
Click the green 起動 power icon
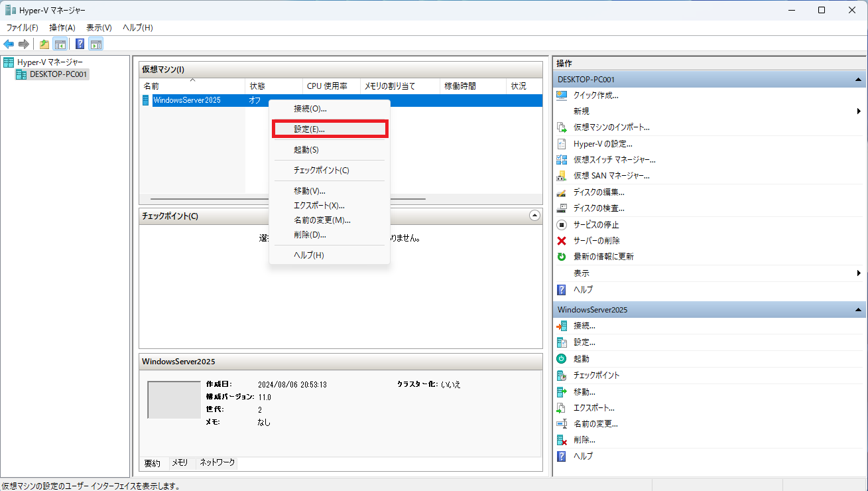(x=562, y=358)
